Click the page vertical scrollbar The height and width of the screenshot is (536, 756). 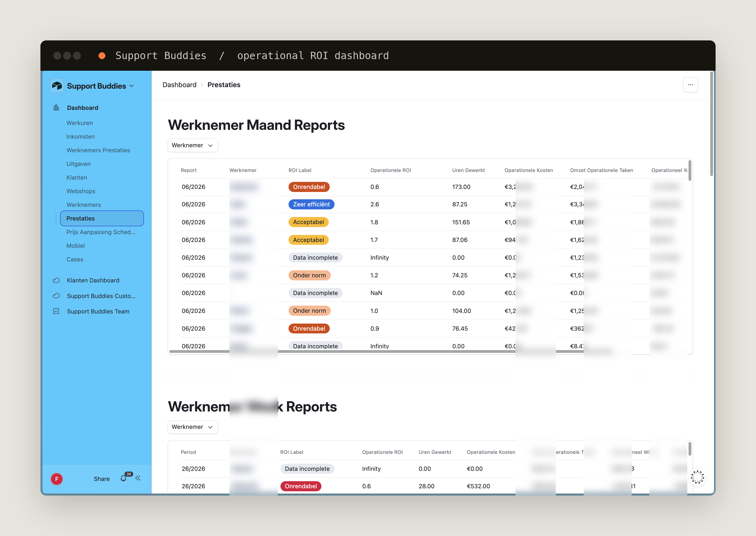pos(712,124)
